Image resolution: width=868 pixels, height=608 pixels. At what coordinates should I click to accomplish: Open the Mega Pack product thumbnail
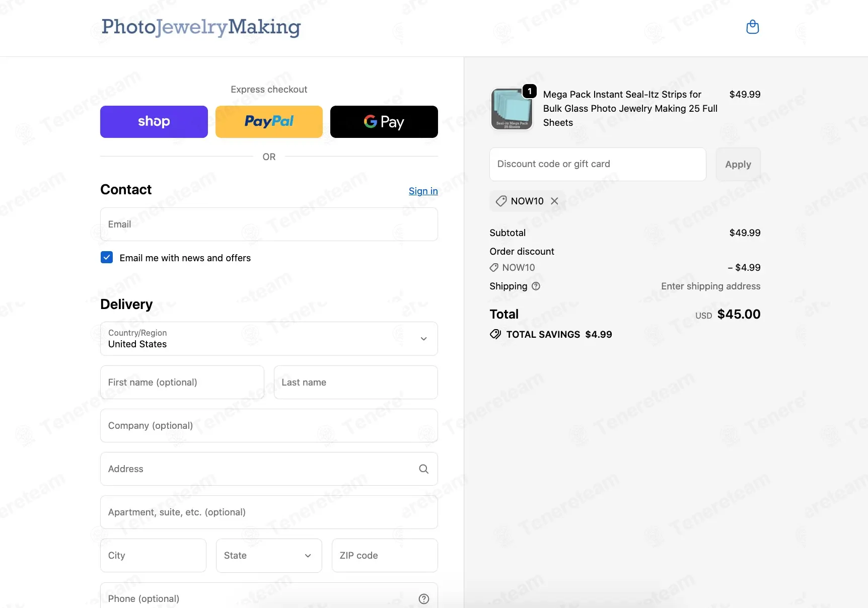(512, 109)
